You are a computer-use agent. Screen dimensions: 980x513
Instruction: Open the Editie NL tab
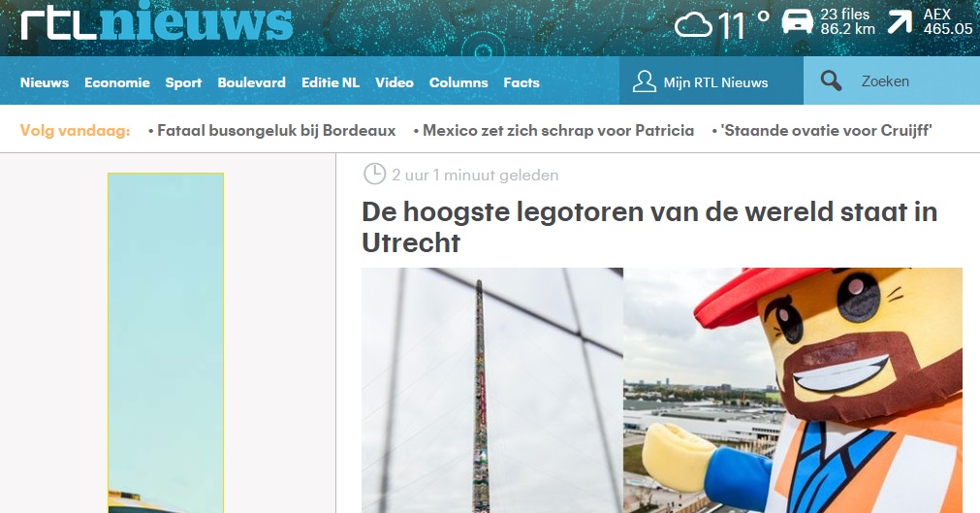coord(330,82)
